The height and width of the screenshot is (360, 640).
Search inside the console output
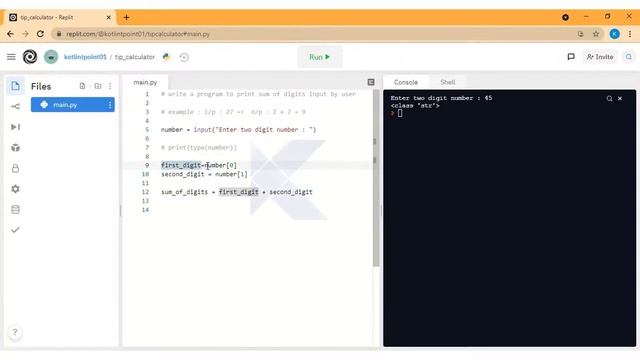point(609,98)
